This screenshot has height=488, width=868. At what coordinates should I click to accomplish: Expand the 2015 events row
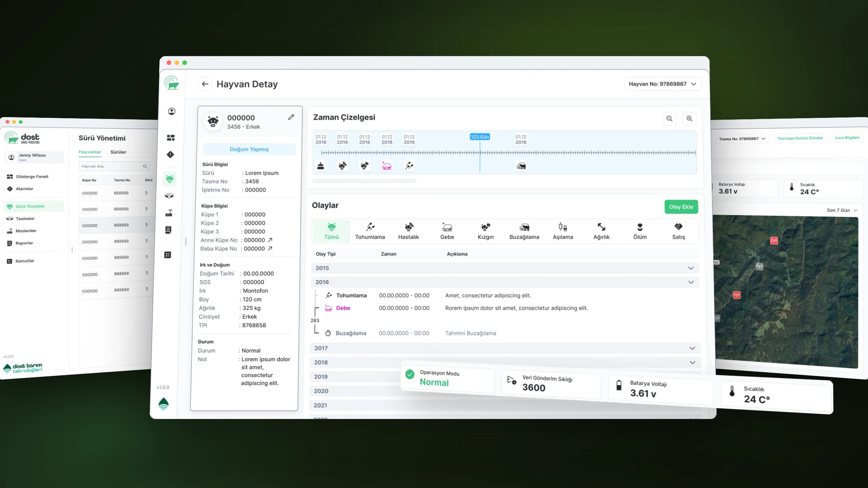click(505, 268)
